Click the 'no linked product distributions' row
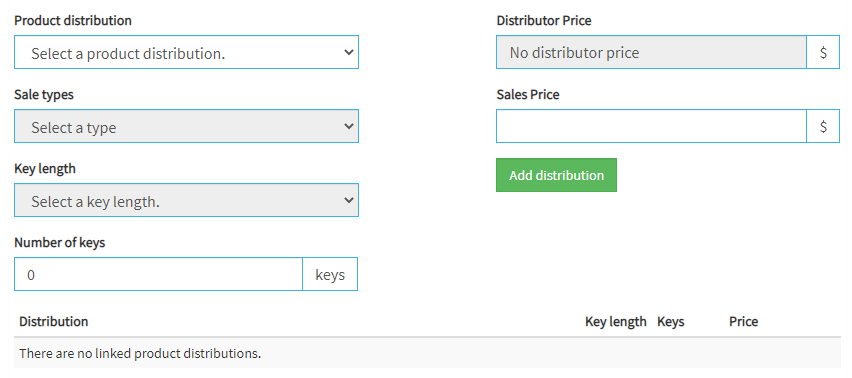852x378 pixels. pyautogui.click(x=427, y=353)
